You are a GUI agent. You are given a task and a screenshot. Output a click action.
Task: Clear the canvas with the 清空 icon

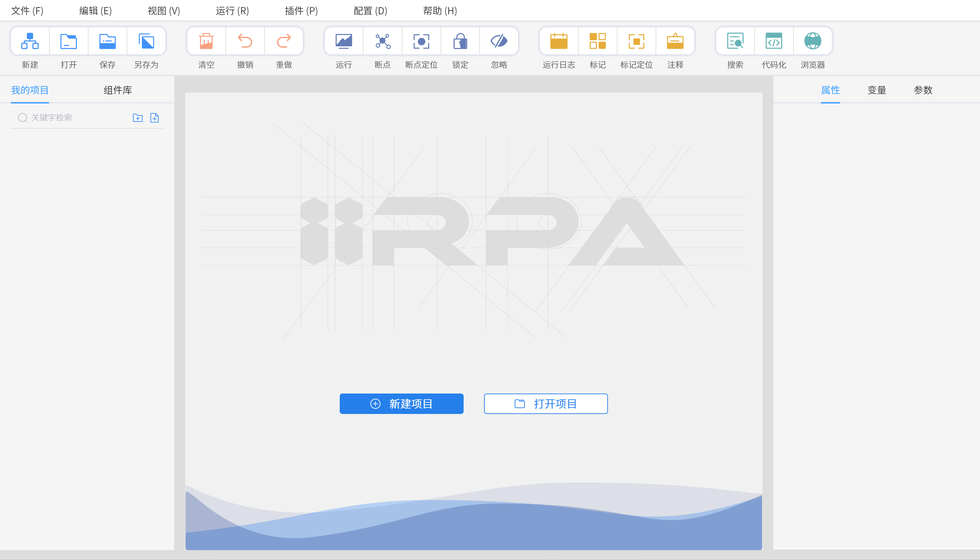tap(207, 41)
